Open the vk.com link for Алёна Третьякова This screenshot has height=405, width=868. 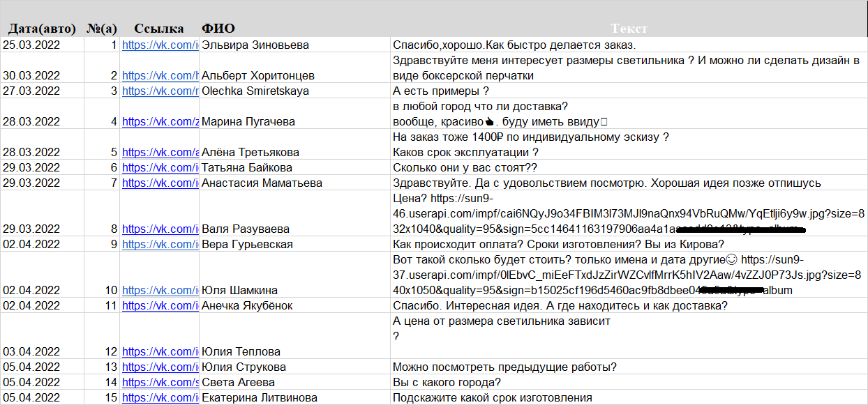coord(160,152)
